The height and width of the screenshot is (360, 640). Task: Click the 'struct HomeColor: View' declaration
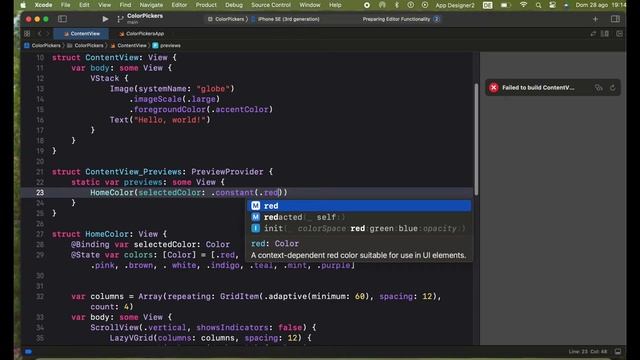pos(109,234)
